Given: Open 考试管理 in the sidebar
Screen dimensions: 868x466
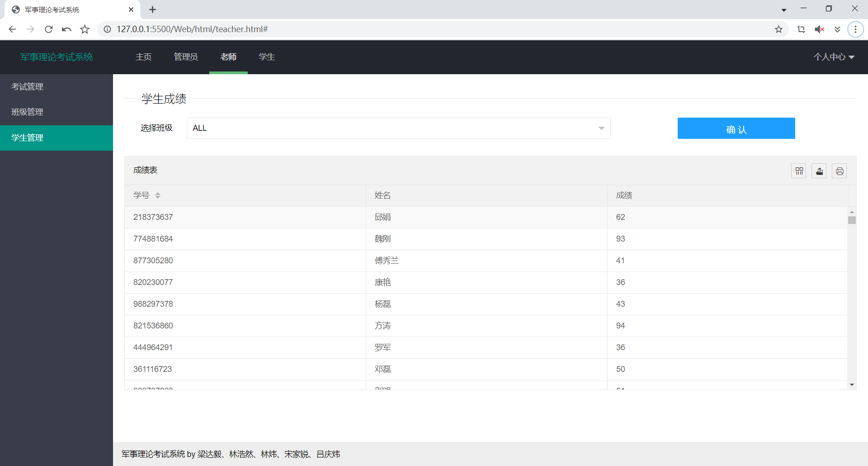Looking at the screenshot, I should (57, 86).
